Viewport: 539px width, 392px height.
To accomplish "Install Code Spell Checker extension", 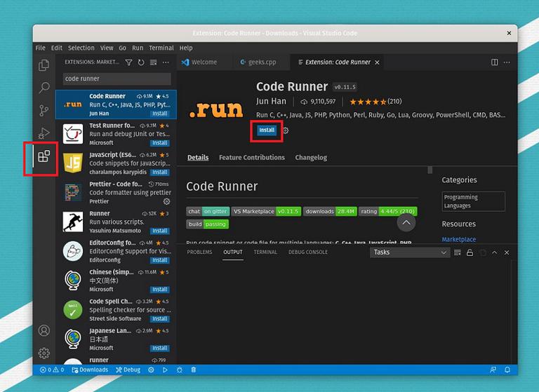I will 160,319.
